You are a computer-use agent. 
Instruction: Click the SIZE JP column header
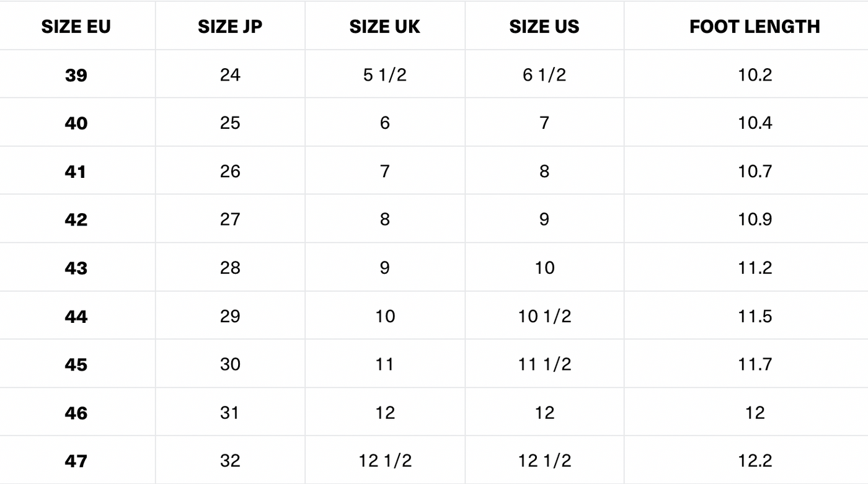click(x=230, y=27)
